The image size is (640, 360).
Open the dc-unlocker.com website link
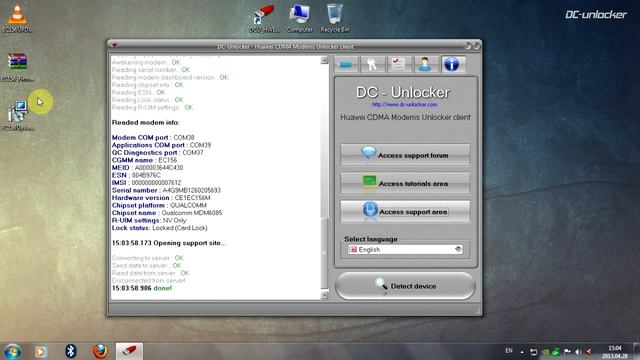click(404, 104)
